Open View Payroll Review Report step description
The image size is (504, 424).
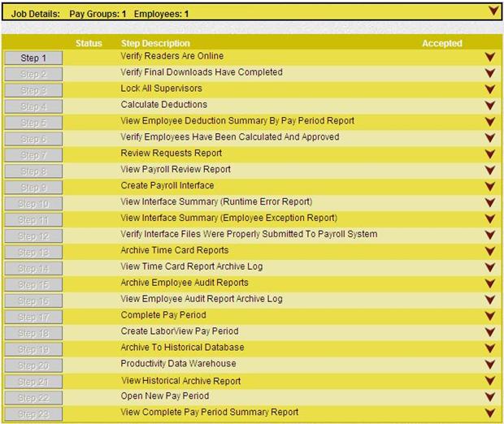pyautogui.click(x=176, y=169)
